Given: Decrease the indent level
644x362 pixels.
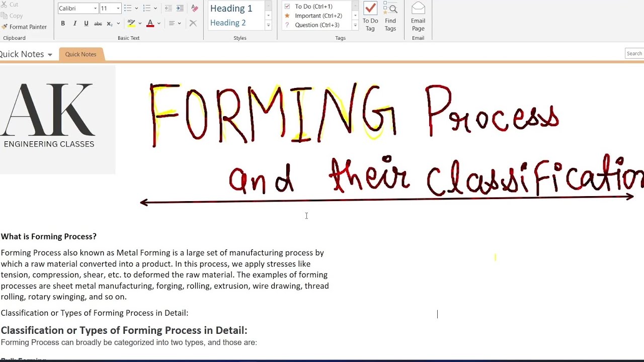Looking at the screenshot, I should [x=168, y=8].
